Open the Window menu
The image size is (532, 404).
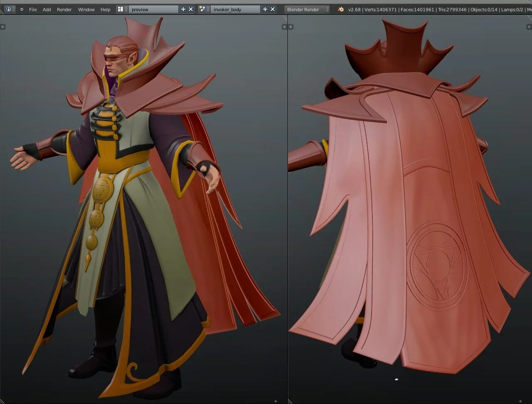click(x=86, y=9)
